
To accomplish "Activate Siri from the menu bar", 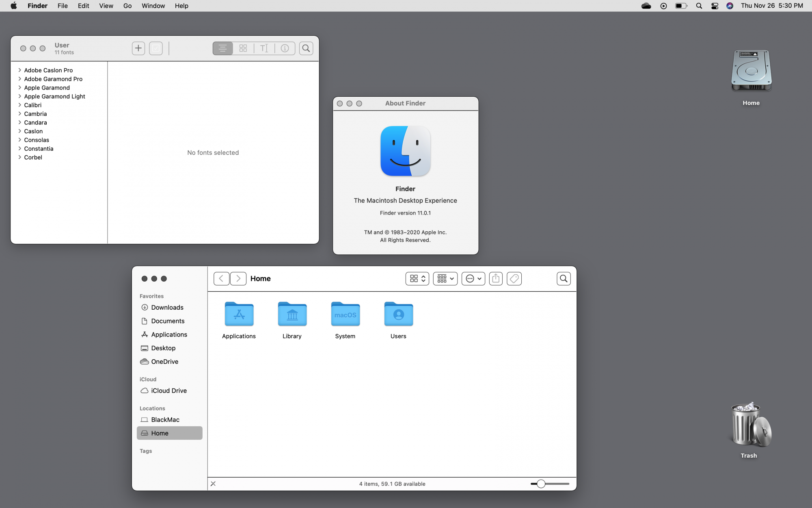I will coord(730,6).
